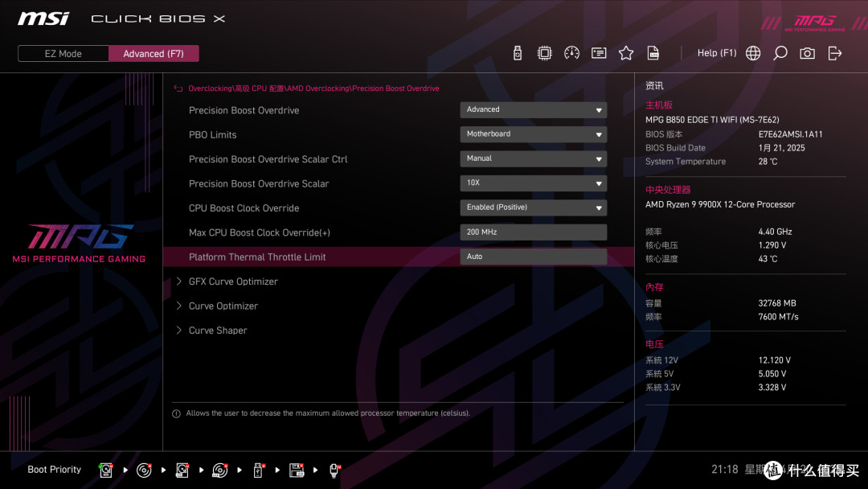Switch to Advanced (F7) mode
This screenshot has height=489, width=868.
click(x=154, y=54)
